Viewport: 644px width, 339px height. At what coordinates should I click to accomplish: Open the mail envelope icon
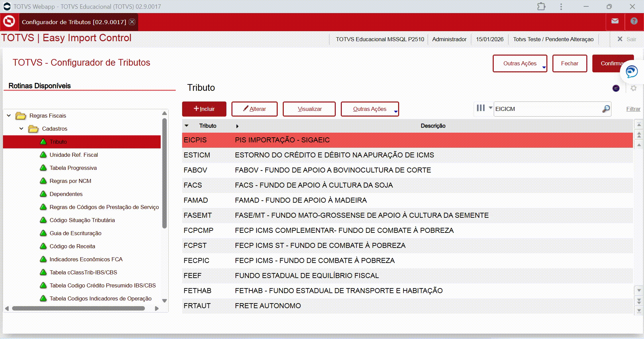click(x=615, y=21)
